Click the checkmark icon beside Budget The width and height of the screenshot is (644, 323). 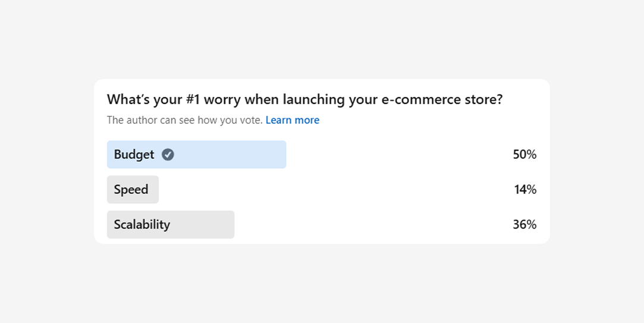pyautogui.click(x=168, y=155)
